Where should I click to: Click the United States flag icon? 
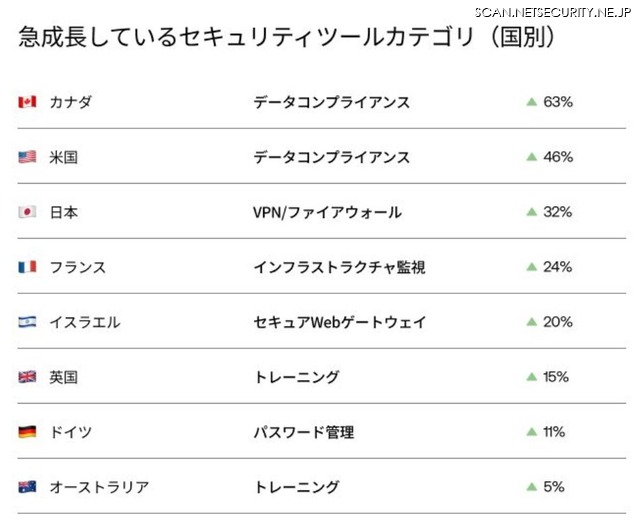point(27,157)
